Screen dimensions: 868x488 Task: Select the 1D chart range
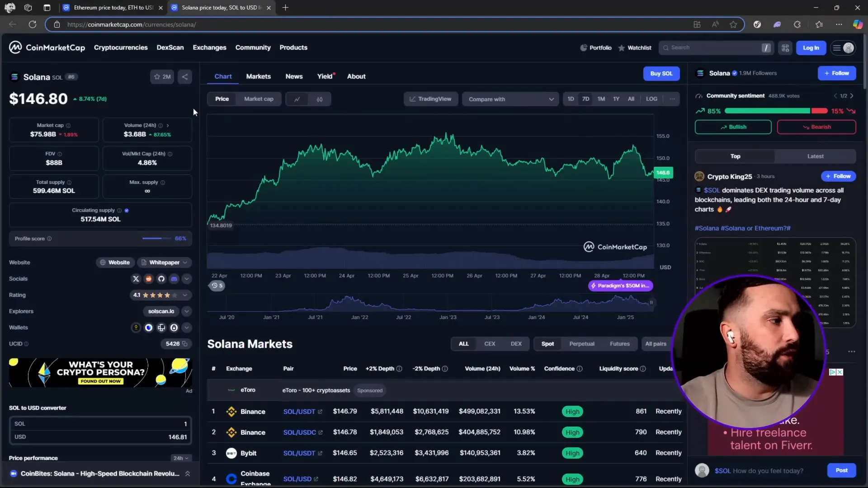point(571,99)
